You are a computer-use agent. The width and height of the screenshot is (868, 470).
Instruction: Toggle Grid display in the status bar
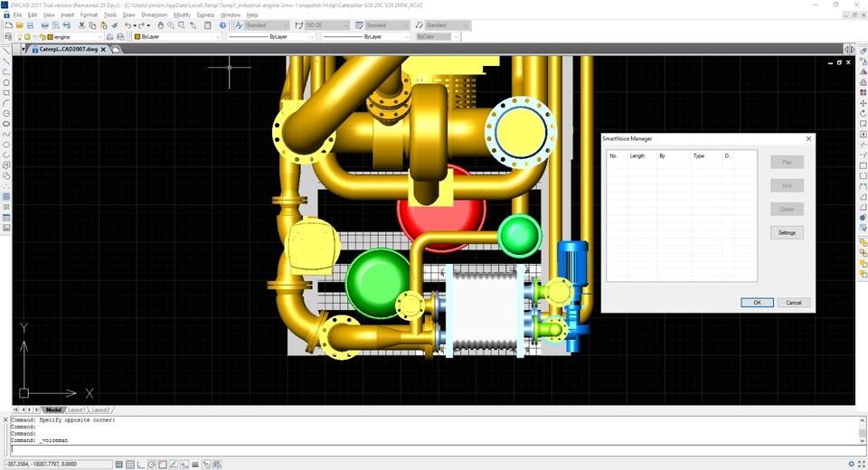click(x=130, y=465)
